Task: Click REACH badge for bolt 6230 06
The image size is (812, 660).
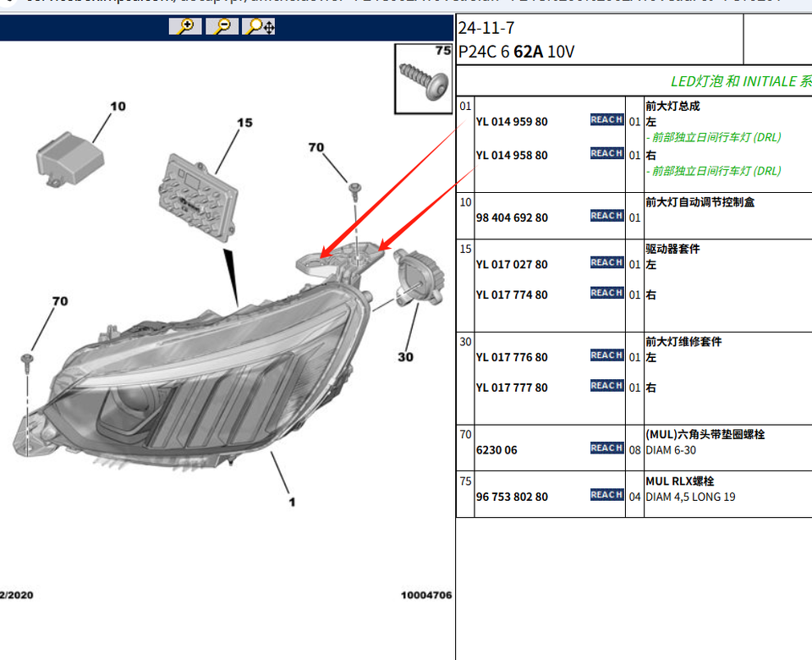Action: (606, 448)
